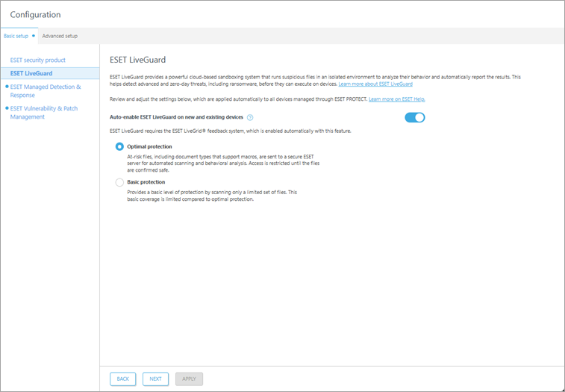Click Learn more about ESET LiveGuard link

[x=375, y=84]
